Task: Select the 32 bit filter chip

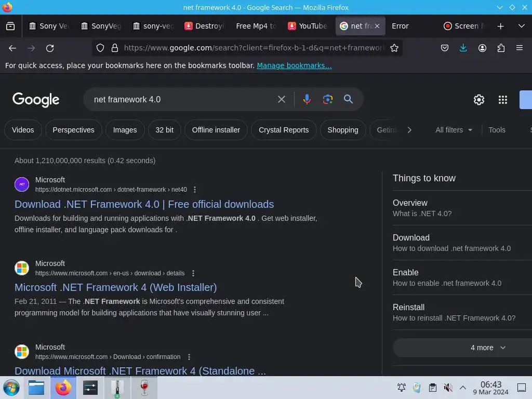Action: tap(164, 130)
